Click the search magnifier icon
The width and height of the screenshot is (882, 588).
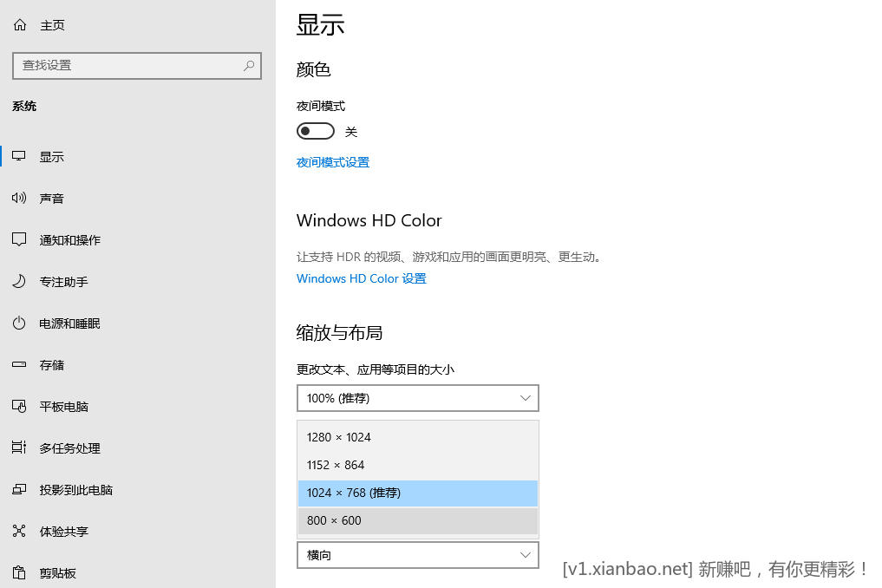249,66
